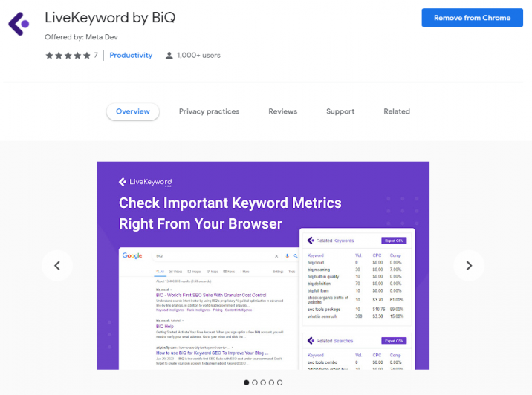Screen dimensions: 532x395
Task: Select fourth carousel indicator dot
Action: [x=271, y=382]
